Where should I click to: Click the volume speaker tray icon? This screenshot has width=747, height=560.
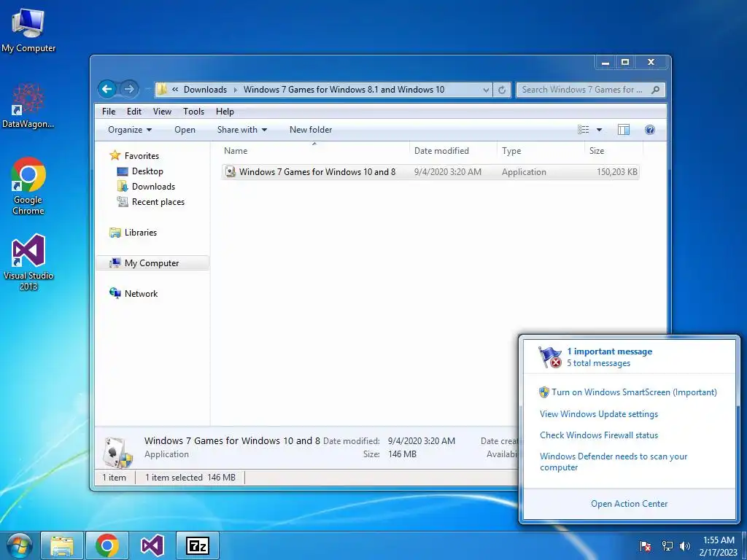point(685,545)
